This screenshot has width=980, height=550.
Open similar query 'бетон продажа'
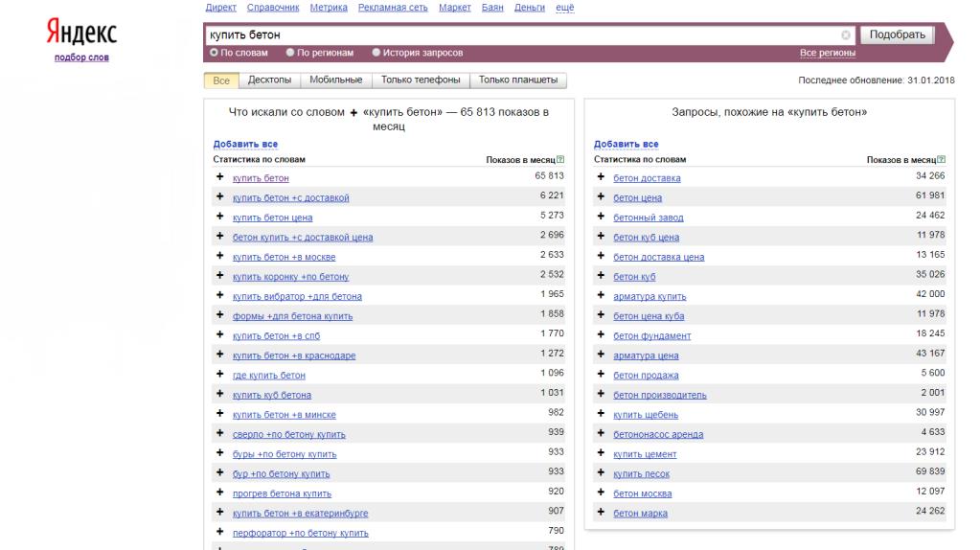pyautogui.click(x=646, y=376)
